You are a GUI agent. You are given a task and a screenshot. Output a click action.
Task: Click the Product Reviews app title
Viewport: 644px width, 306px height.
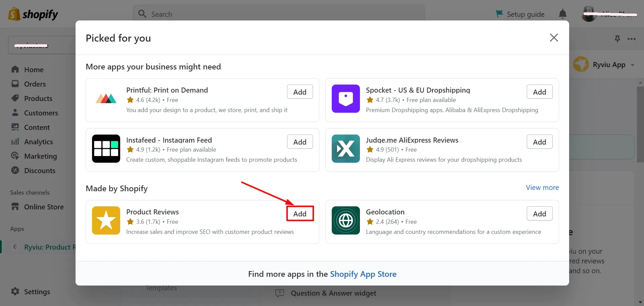[x=152, y=212]
